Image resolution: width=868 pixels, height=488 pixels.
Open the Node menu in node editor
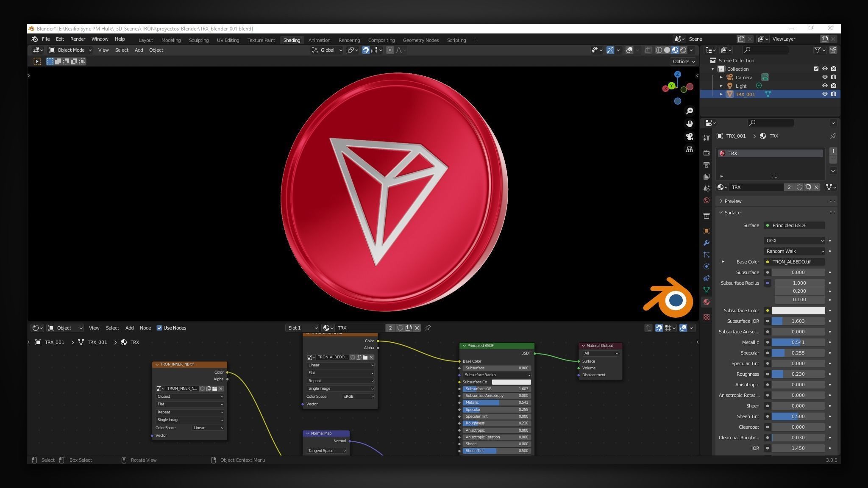coord(145,328)
